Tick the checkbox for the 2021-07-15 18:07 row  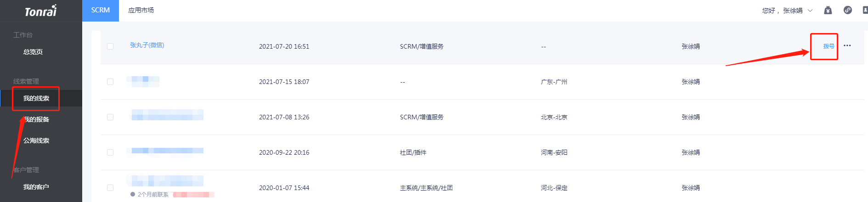click(110, 82)
